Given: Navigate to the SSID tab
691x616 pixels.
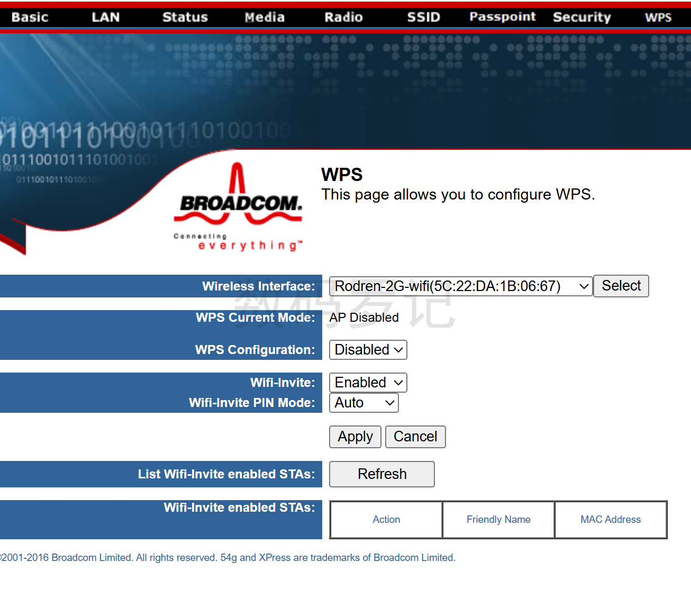Looking at the screenshot, I should 423,17.
